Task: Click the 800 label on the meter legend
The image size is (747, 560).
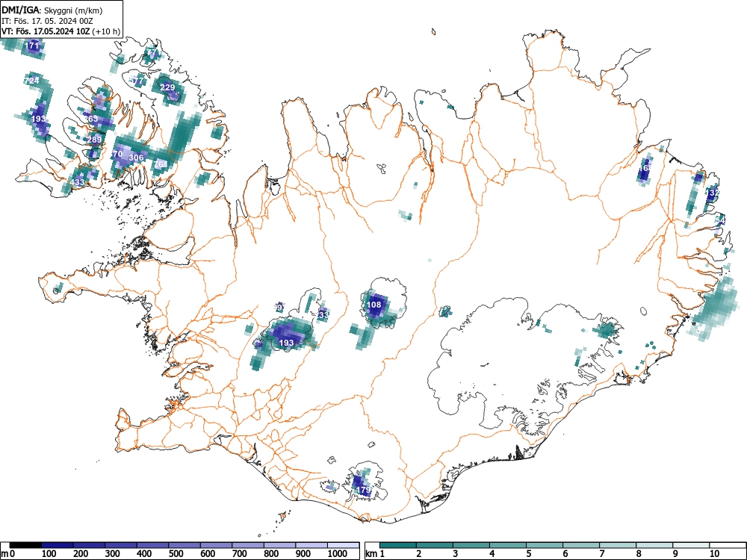Action: pyautogui.click(x=271, y=554)
